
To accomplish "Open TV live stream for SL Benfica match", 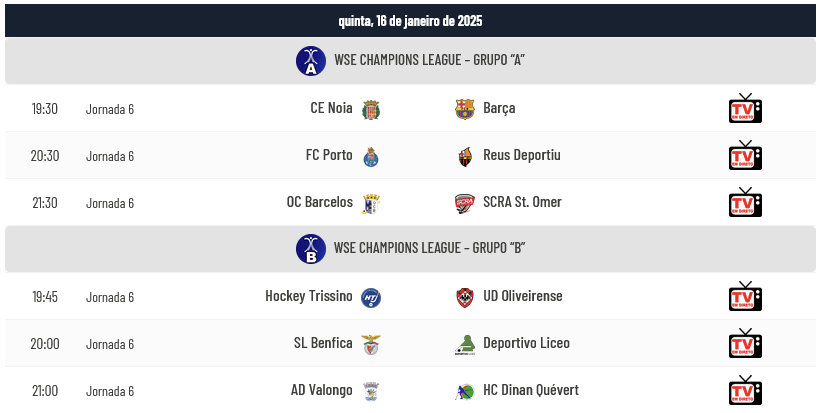I will pyautogui.click(x=745, y=343).
